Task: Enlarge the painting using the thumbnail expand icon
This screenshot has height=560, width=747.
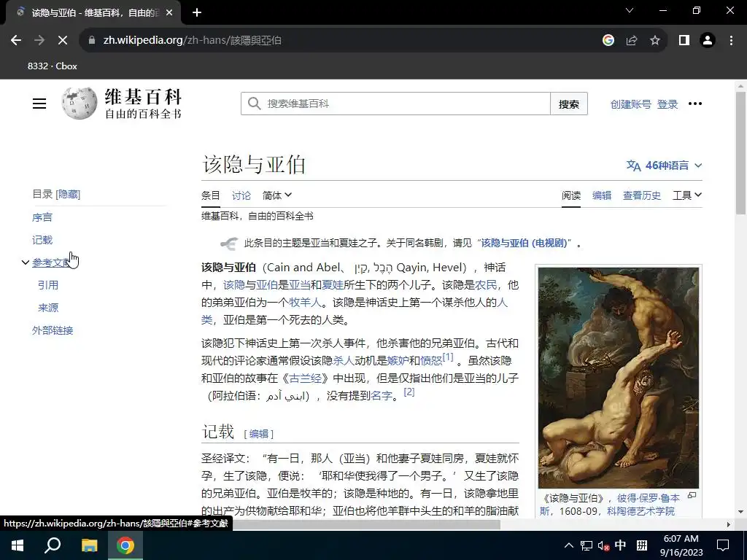Action: click(692, 496)
